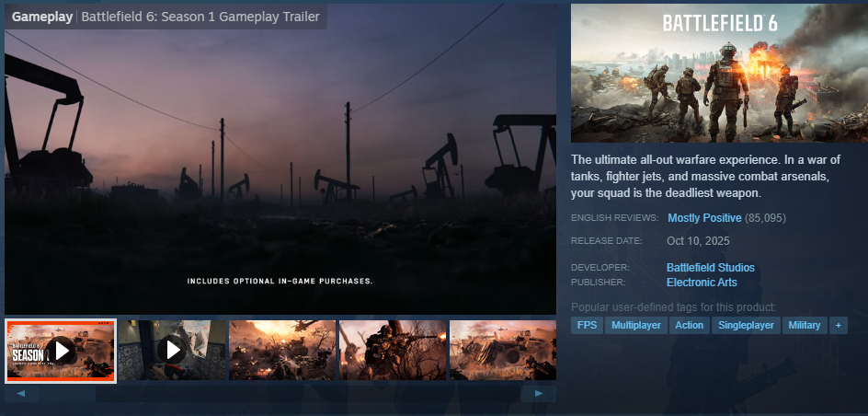Image resolution: width=868 pixels, height=416 pixels.
Task: Open the Mostly Positive reviews link
Action: 704,218
